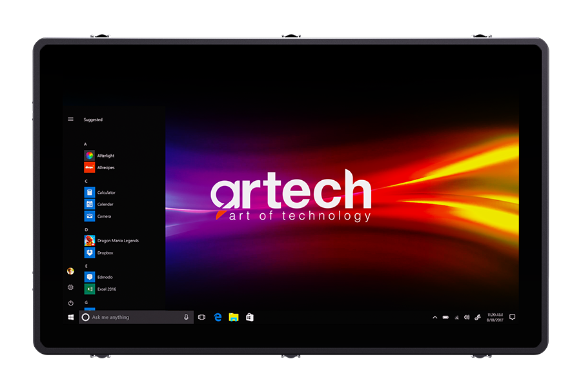Click the Cortana circle icon
The width and height of the screenshot is (581, 392).
pyautogui.click(x=86, y=317)
